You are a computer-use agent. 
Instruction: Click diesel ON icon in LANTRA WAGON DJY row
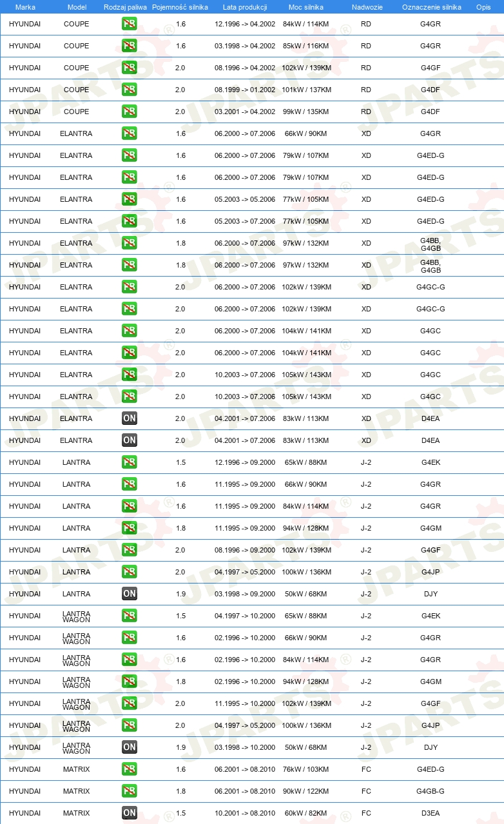coord(129,747)
